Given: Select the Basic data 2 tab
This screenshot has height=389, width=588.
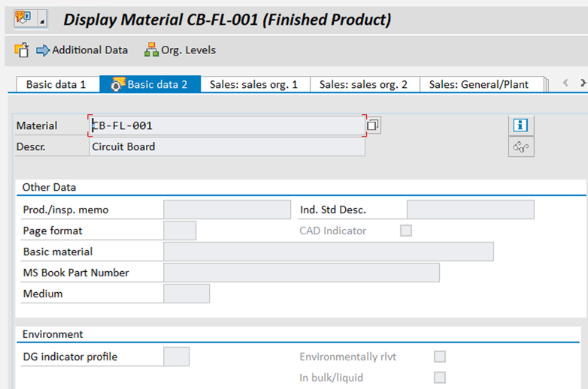Looking at the screenshot, I should pyautogui.click(x=150, y=84).
